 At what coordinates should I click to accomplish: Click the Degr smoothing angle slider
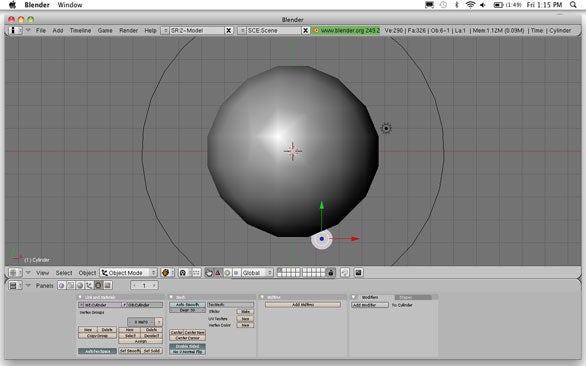(x=187, y=310)
